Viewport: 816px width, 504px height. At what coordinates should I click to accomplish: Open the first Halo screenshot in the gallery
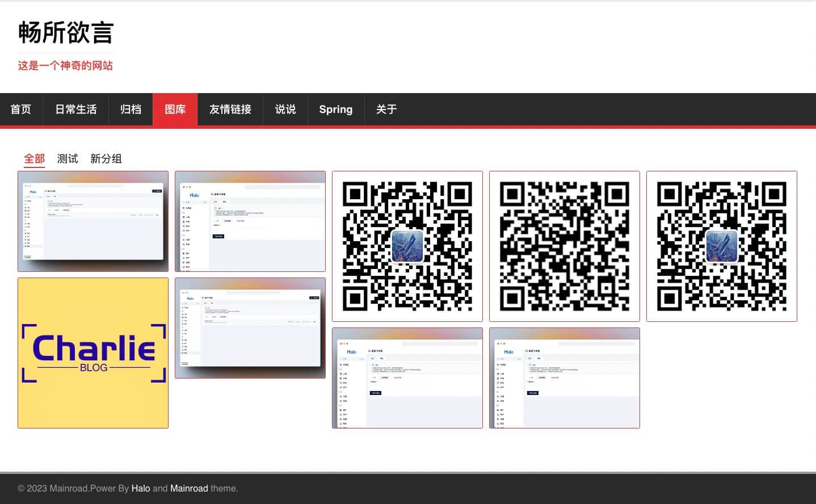coord(93,221)
